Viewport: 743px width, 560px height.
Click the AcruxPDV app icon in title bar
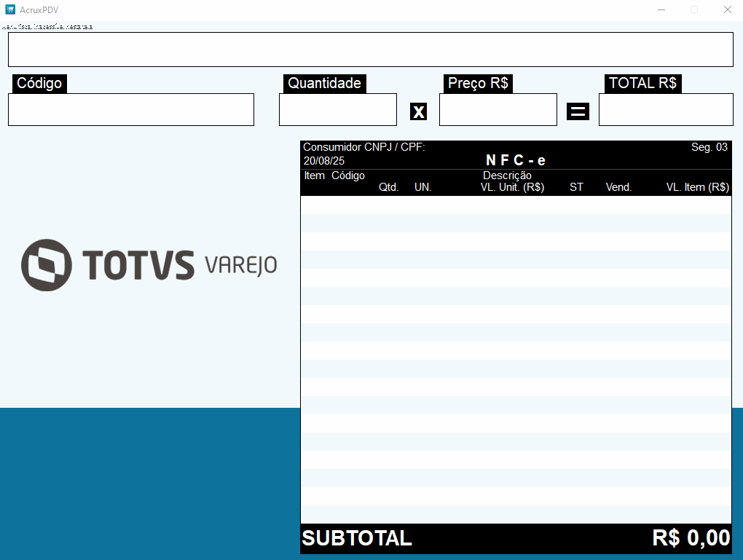point(10,9)
